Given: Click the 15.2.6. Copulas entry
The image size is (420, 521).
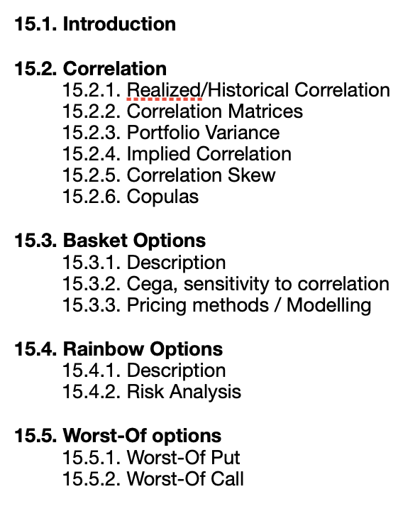Looking at the screenshot, I should 131,197.
